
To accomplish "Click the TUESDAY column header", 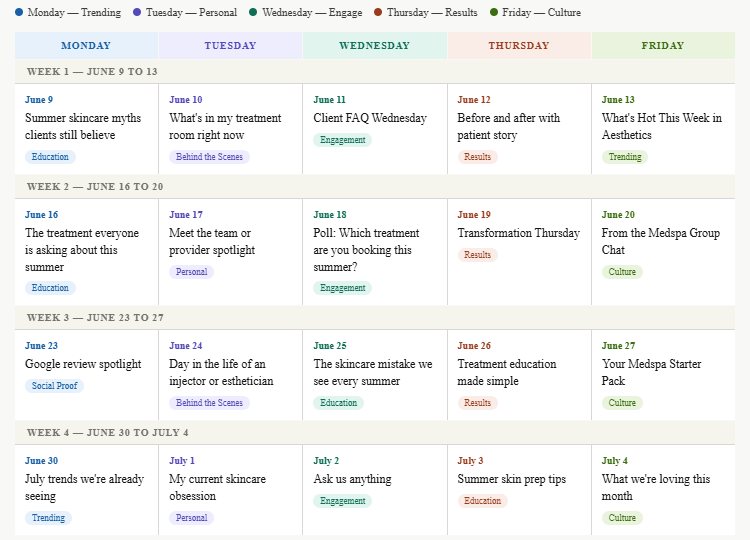I will (231, 45).
